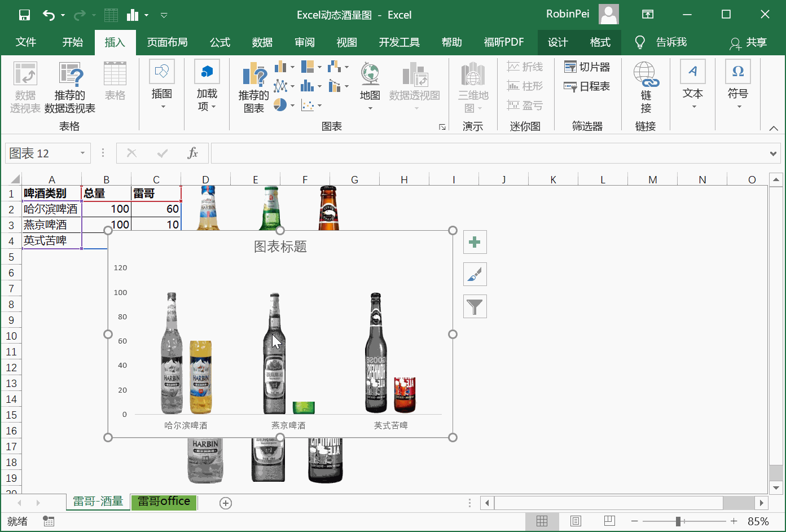786x532 pixels.
Task: Expand the formula bar with chevron
Action: (773, 153)
